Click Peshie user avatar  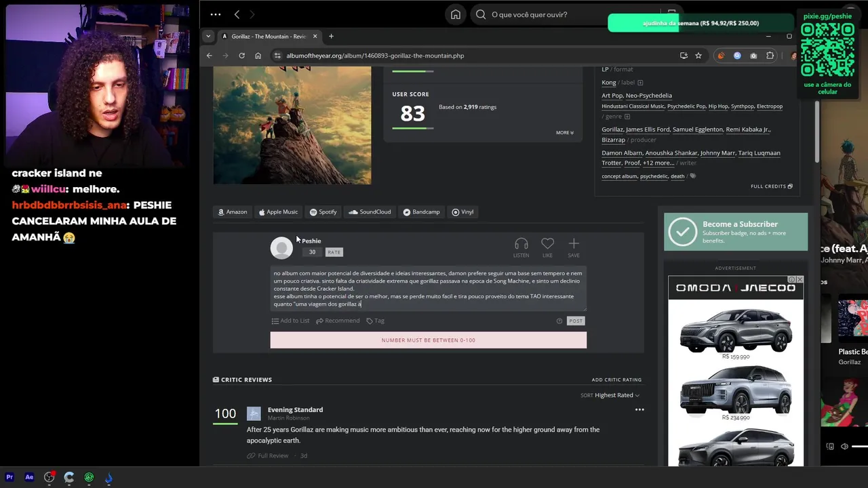tap(281, 248)
